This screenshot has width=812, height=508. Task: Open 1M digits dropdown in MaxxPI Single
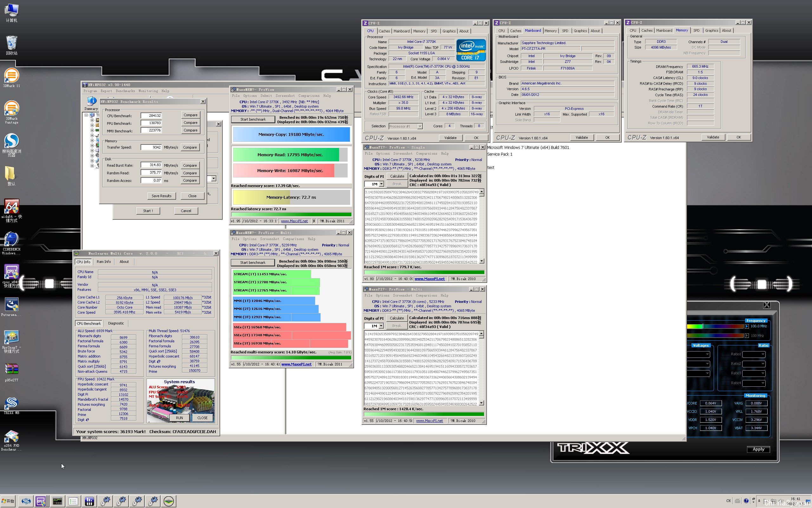(x=381, y=184)
